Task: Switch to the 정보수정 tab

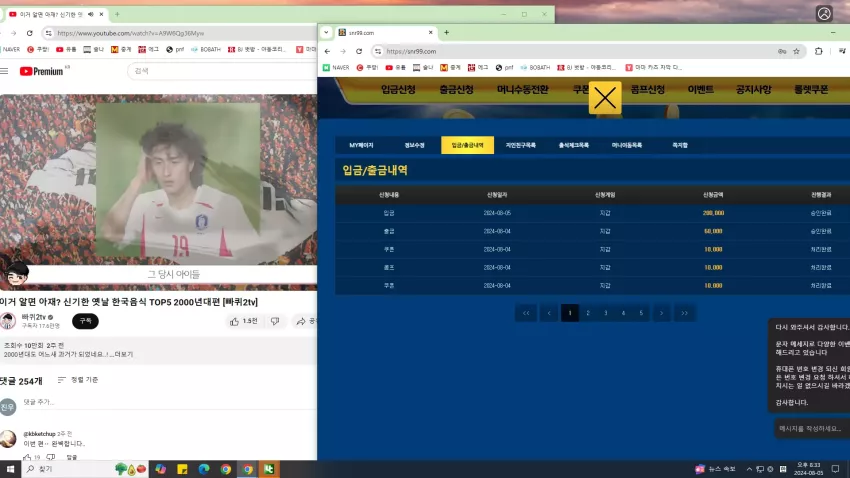Action: (414, 145)
